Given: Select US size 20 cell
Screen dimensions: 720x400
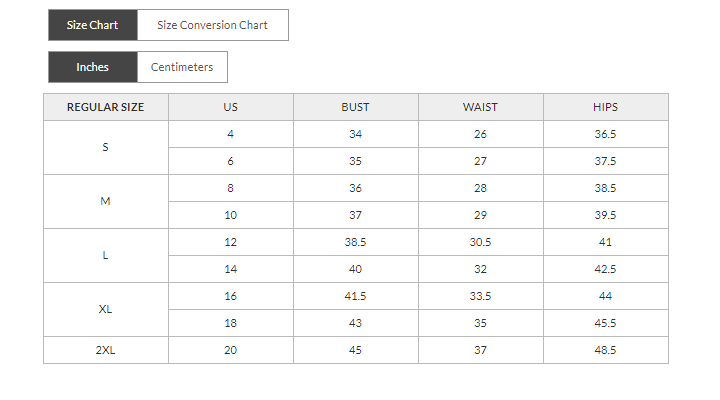Looking at the screenshot, I should [230, 350].
